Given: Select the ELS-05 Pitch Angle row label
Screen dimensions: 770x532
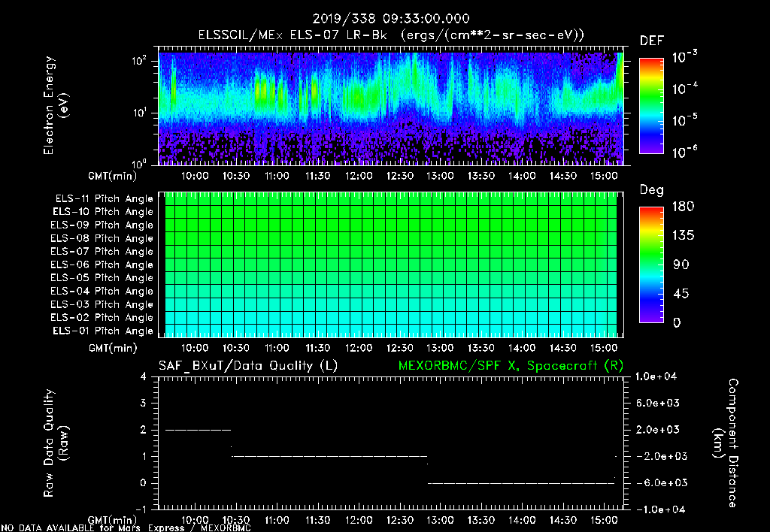Looking at the screenshot, I should (x=102, y=278).
